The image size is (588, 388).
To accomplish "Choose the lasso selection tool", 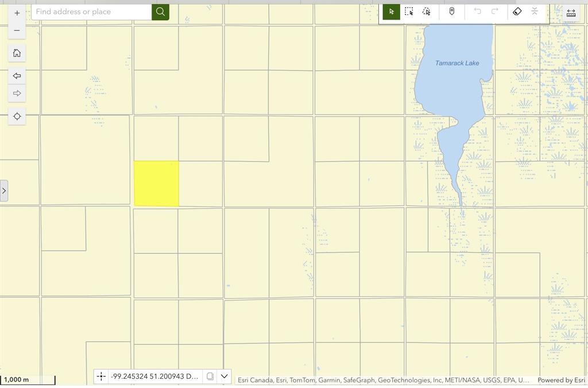I will pos(426,11).
